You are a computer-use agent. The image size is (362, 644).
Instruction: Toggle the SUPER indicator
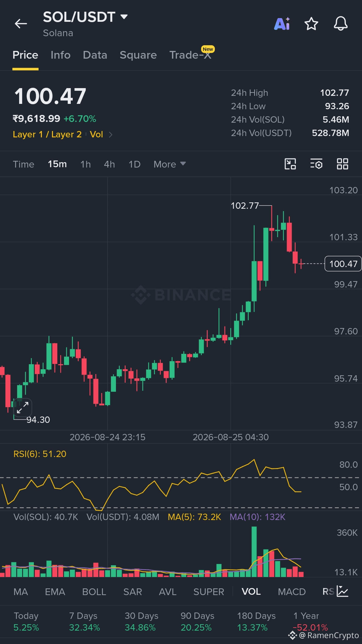click(x=209, y=592)
